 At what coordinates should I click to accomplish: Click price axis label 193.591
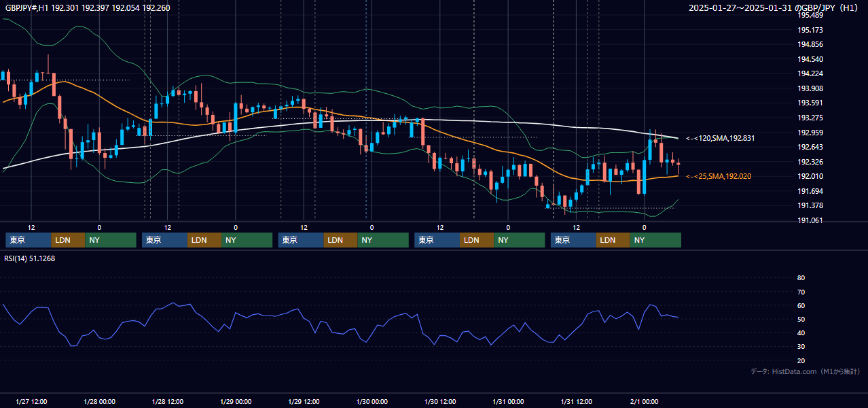click(x=810, y=103)
